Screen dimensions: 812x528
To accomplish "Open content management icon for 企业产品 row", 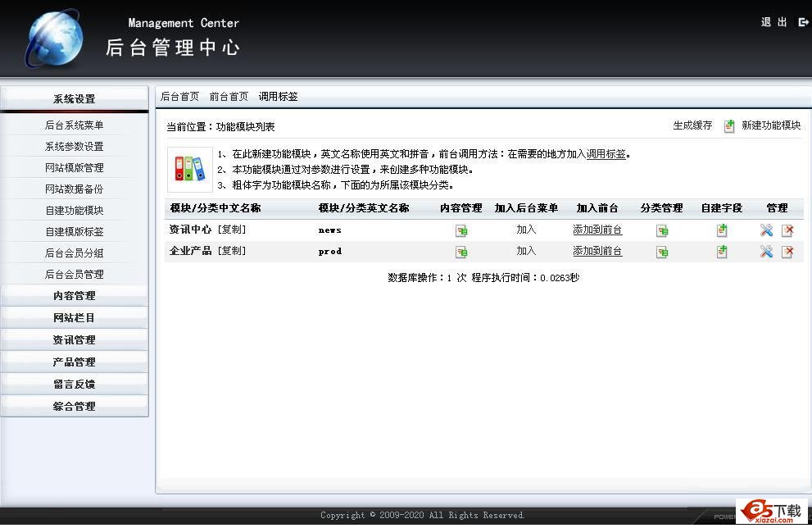I will pos(460,253).
